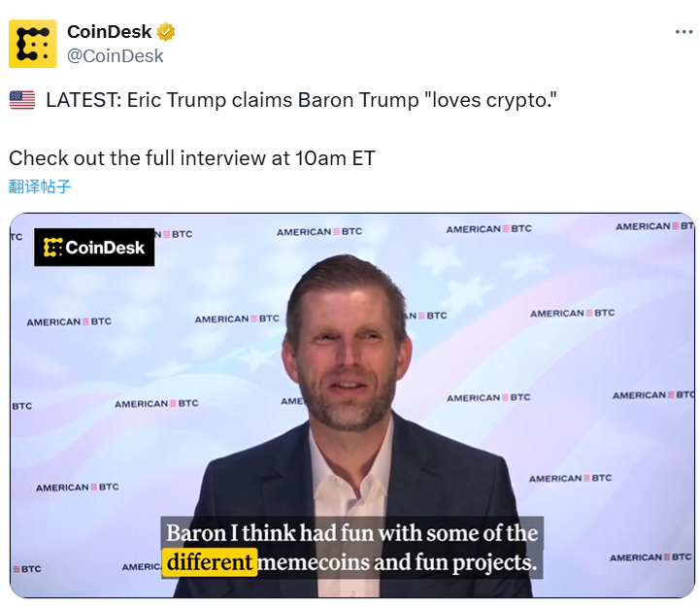700x608 pixels.
Task: Click the US flag emoji in tweet
Action: (21, 100)
